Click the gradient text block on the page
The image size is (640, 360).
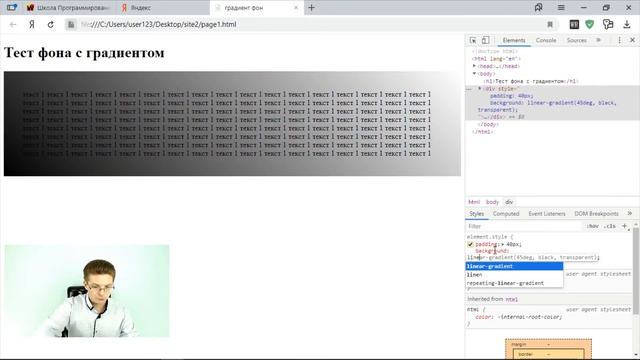pos(232,124)
